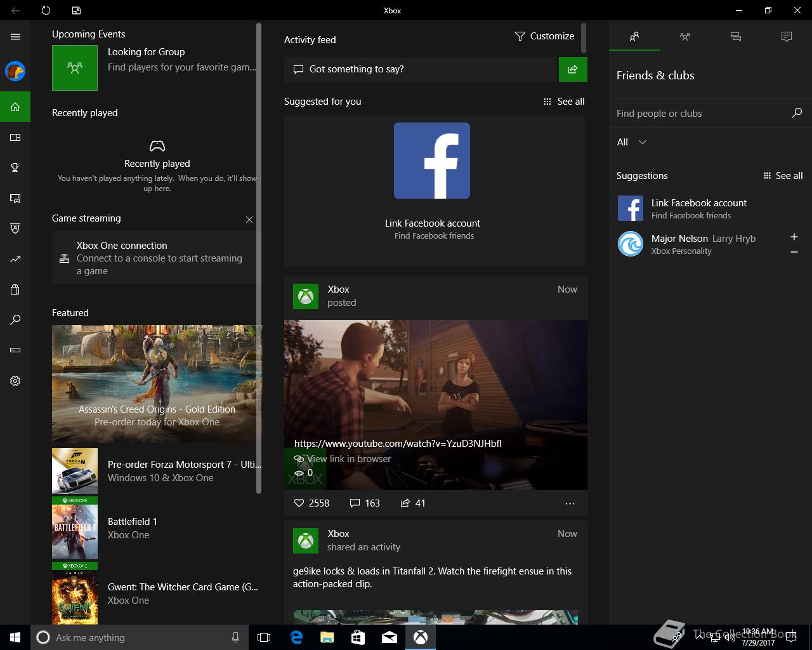
Task: Click the 'Upcoming Events' heading
Action: coord(88,34)
